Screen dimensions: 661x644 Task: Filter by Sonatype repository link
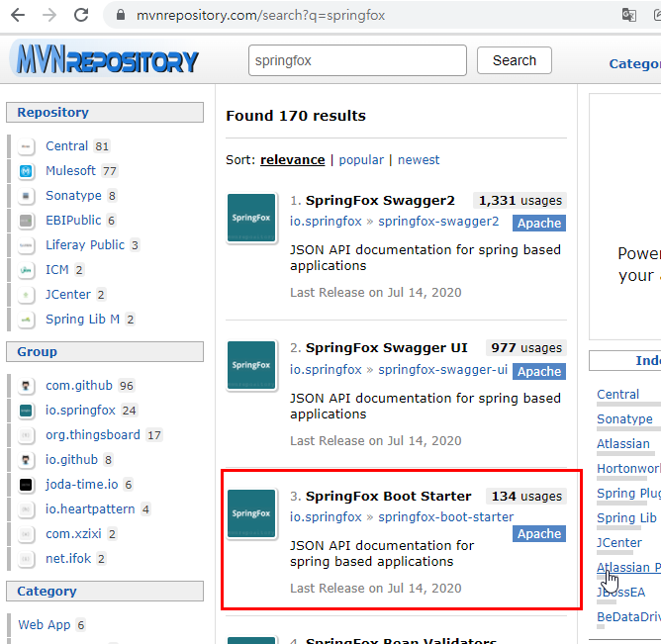click(73, 196)
